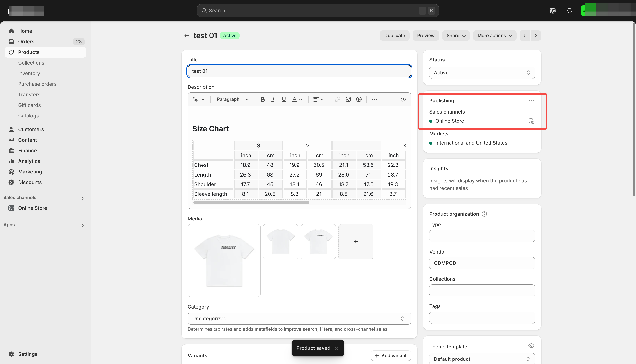Open Collections under Products

pos(31,63)
